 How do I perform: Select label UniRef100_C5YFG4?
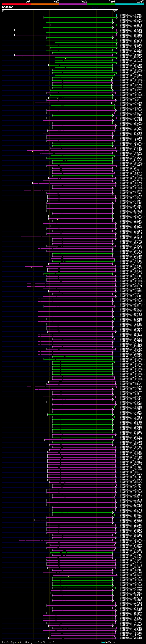coord(131,32)
